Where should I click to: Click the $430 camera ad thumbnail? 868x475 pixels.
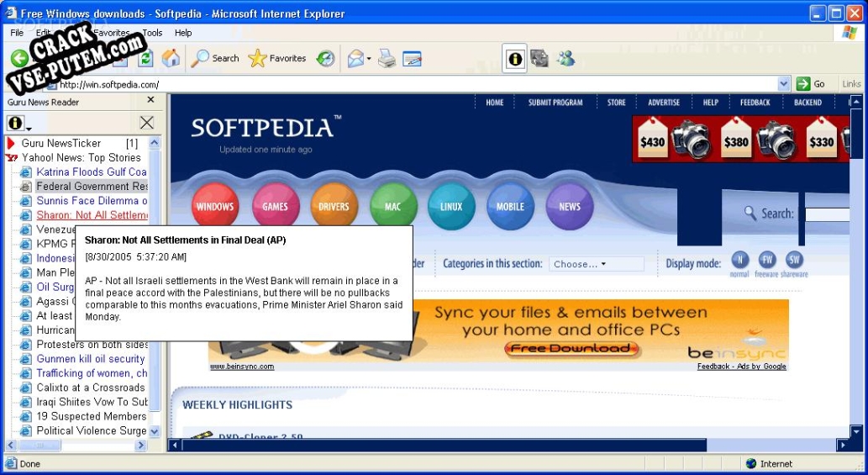tap(653, 139)
